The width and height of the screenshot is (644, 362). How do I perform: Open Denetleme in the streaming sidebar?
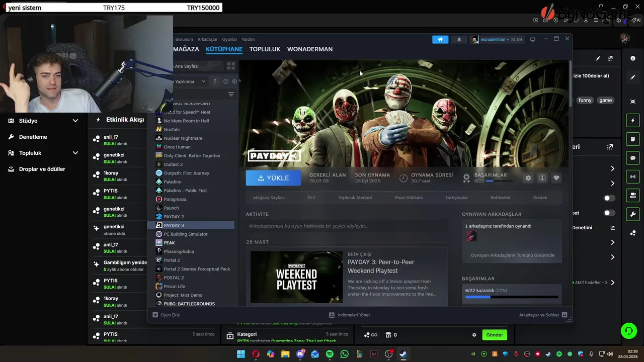pyautogui.click(x=33, y=137)
